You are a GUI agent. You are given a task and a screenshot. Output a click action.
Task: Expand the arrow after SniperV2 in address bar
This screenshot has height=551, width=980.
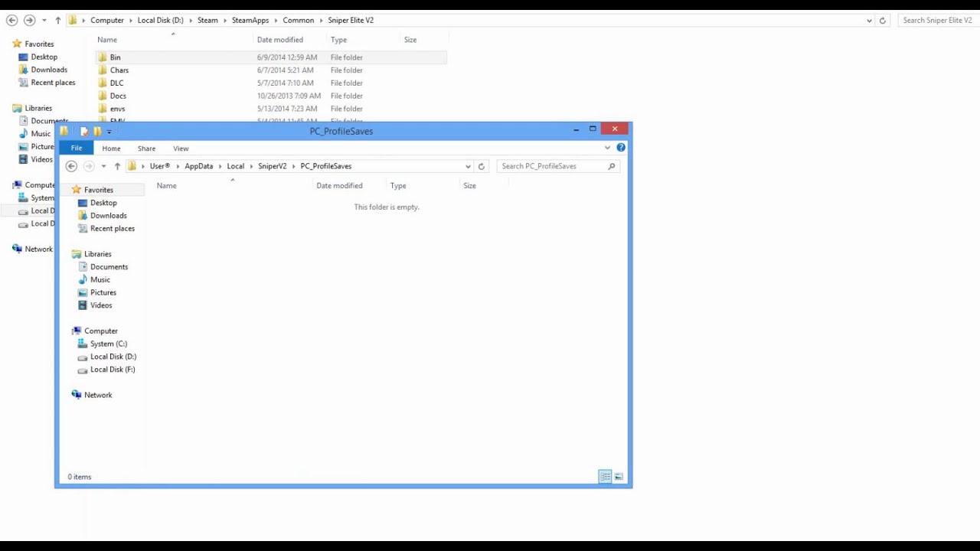click(x=293, y=166)
